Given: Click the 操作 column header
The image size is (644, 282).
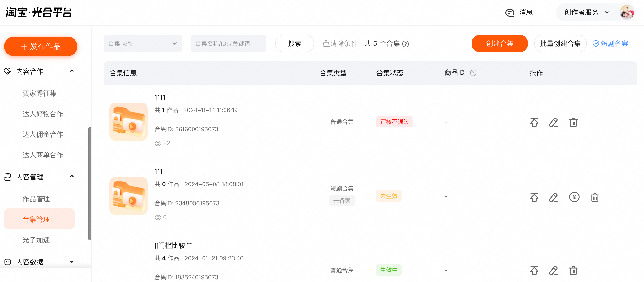Looking at the screenshot, I should click(536, 73).
